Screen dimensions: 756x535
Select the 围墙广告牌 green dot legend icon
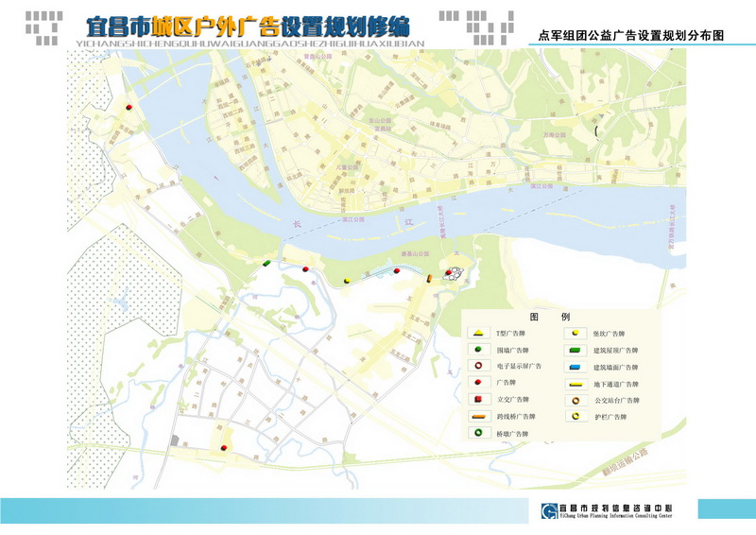tap(480, 350)
